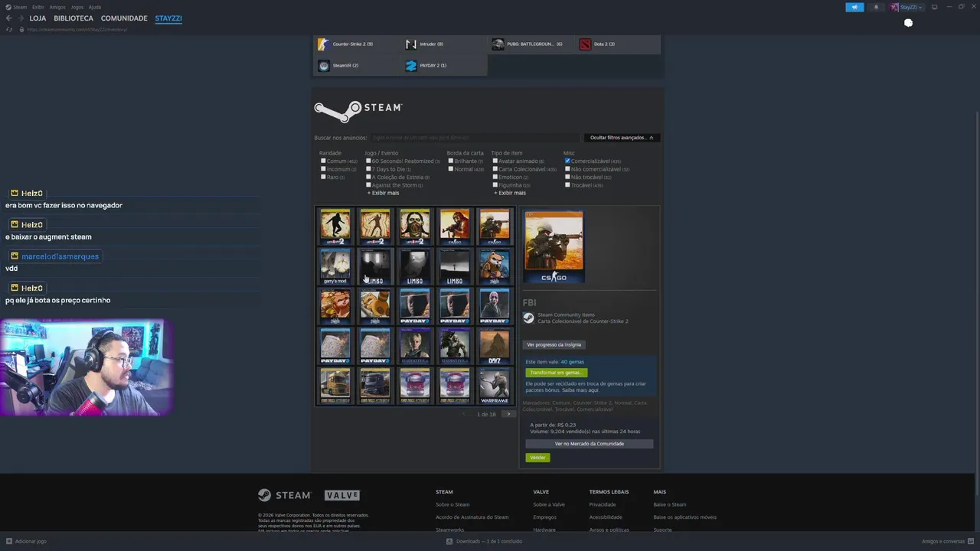Viewport: 980px width, 551px height.
Task: Show the SteamVR inventory
Action: tap(356, 66)
